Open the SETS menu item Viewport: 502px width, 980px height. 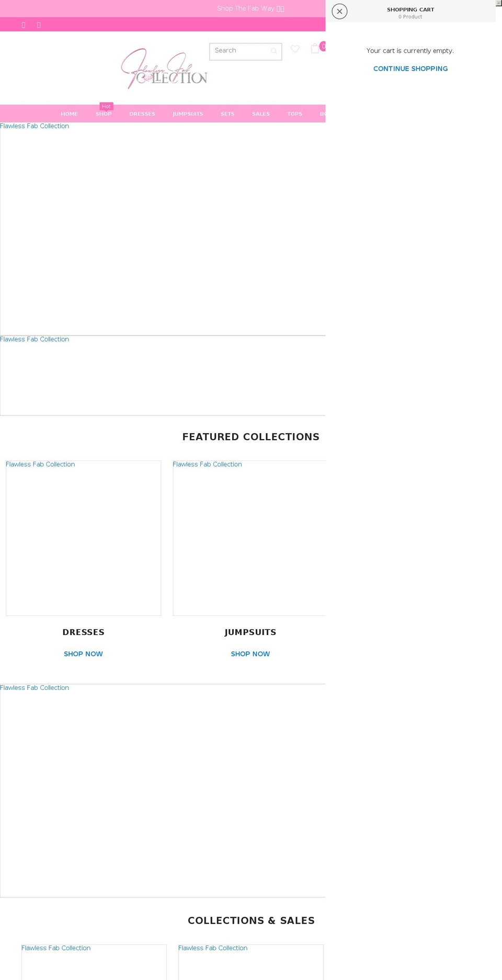pyautogui.click(x=227, y=114)
